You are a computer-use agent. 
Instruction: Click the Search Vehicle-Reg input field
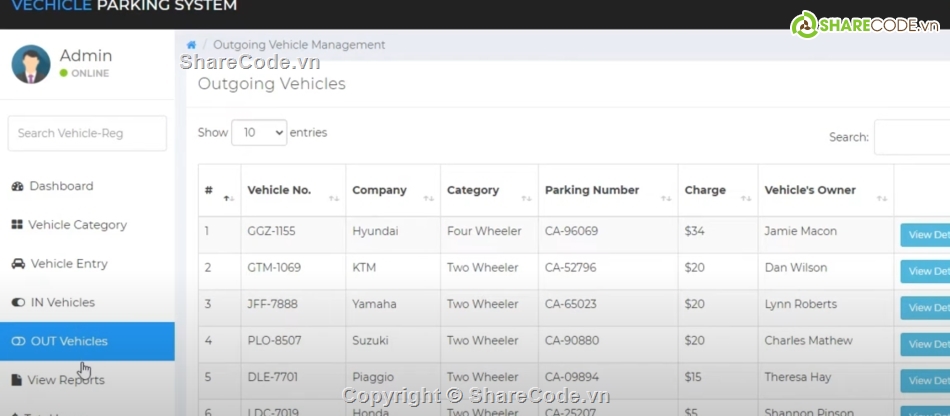coord(87,133)
